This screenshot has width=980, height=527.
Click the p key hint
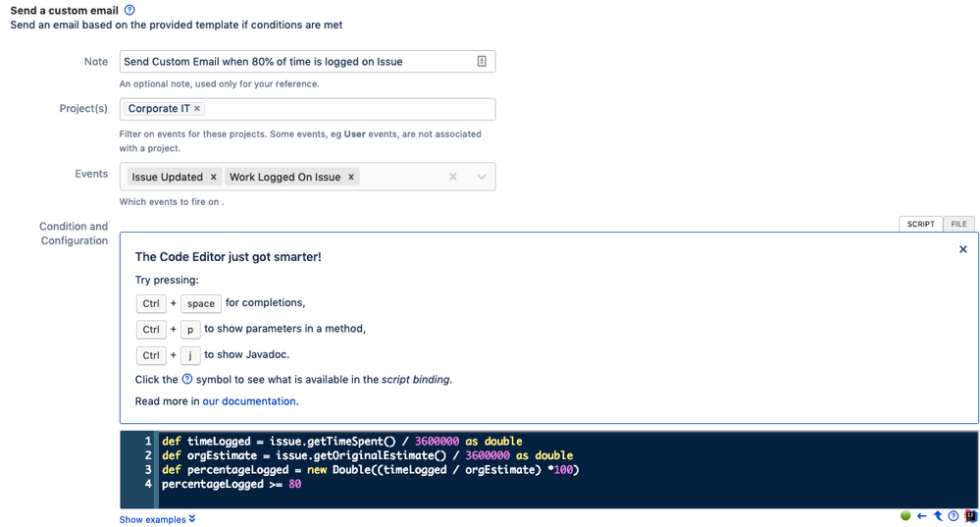pos(190,330)
